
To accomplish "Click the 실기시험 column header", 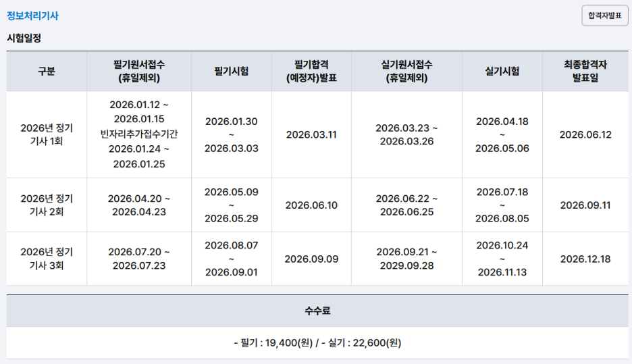I will click(x=502, y=72).
